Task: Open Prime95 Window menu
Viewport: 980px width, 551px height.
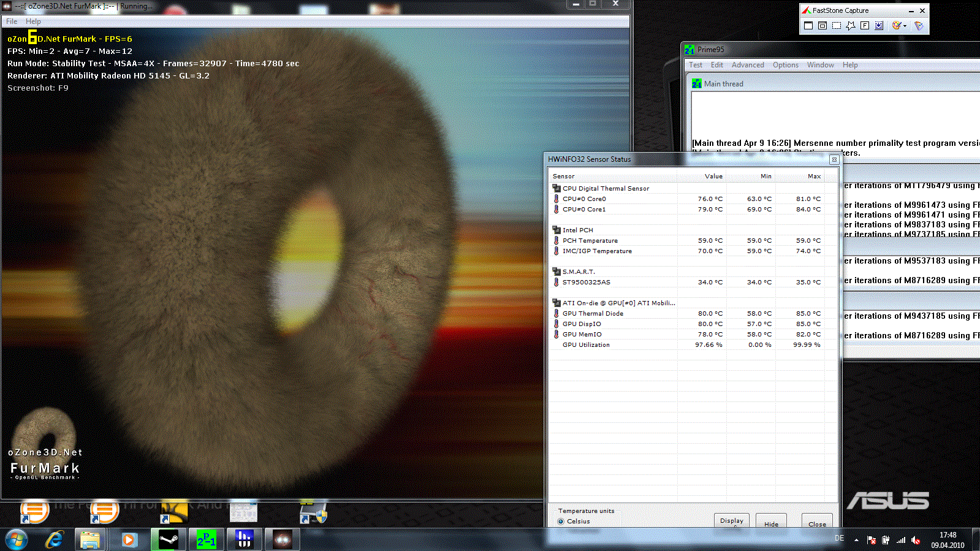Action: pyautogui.click(x=820, y=65)
